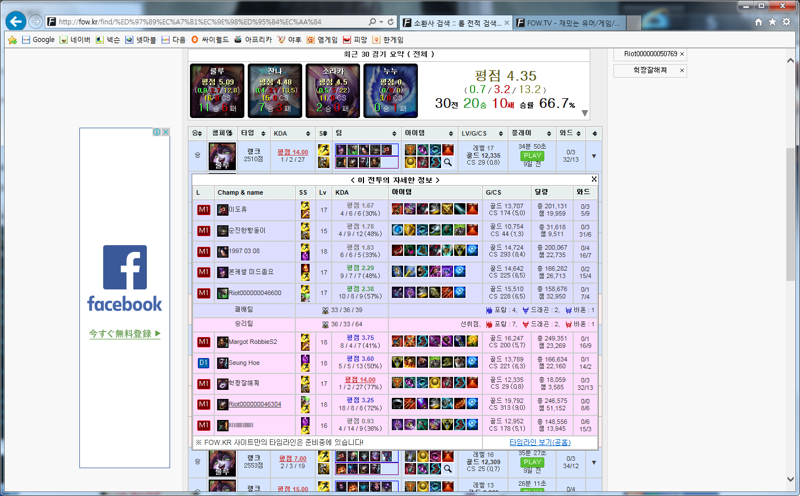Click summoner name Riot000000046600

point(255,293)
